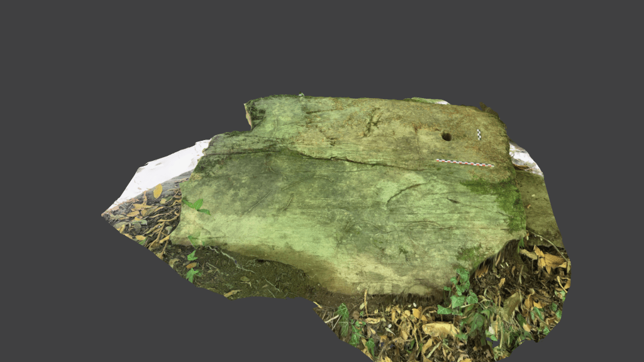The image size is (644, 362).
Task: Click the red and white scale bar
Action: [464, 163]
